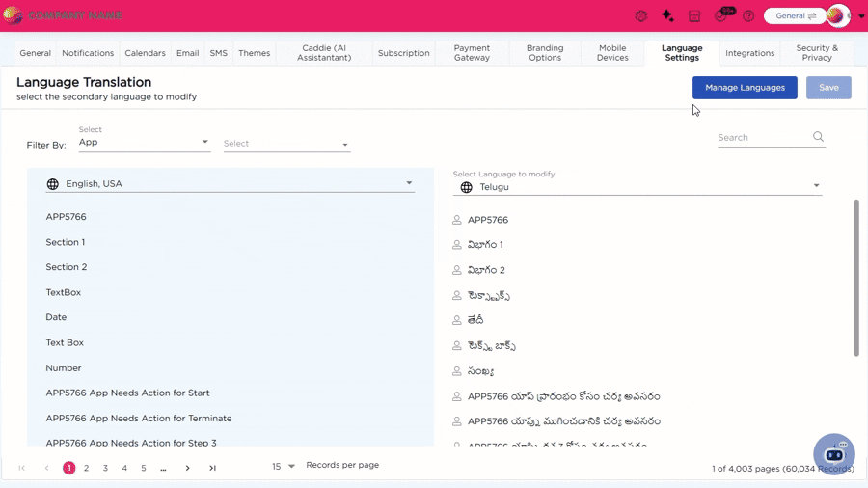Open the Telugu language to modify dropdown
This screenshot has height=488, width=868.
[x=637, y=187]
